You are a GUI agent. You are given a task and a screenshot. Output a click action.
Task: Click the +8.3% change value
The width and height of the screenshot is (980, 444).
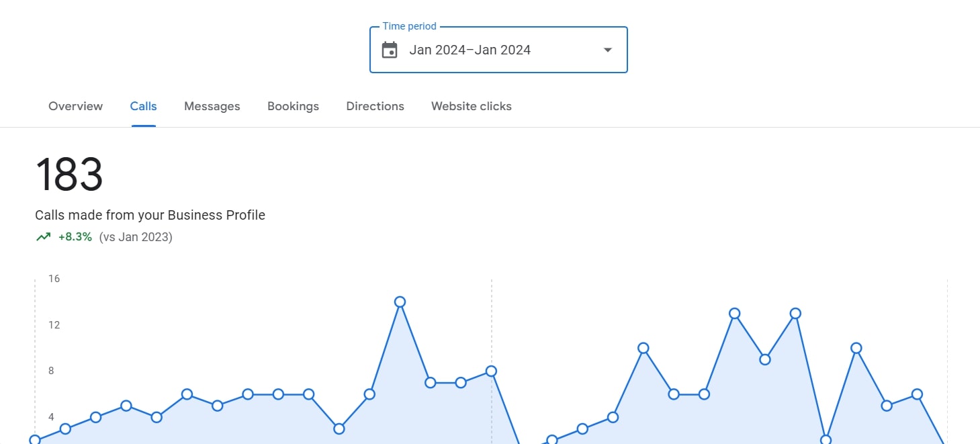pyautogui.click(x=75, y=236)
